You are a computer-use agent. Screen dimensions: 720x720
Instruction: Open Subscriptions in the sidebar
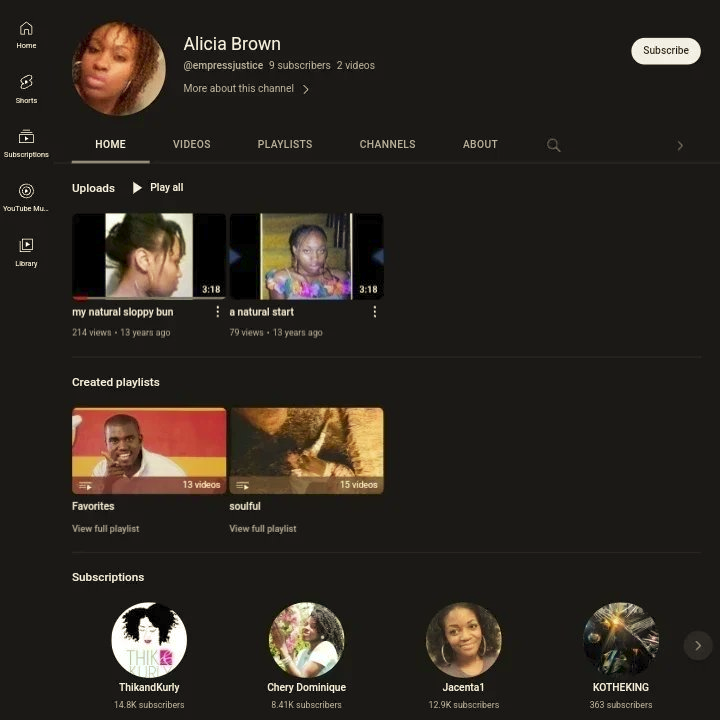26,144
